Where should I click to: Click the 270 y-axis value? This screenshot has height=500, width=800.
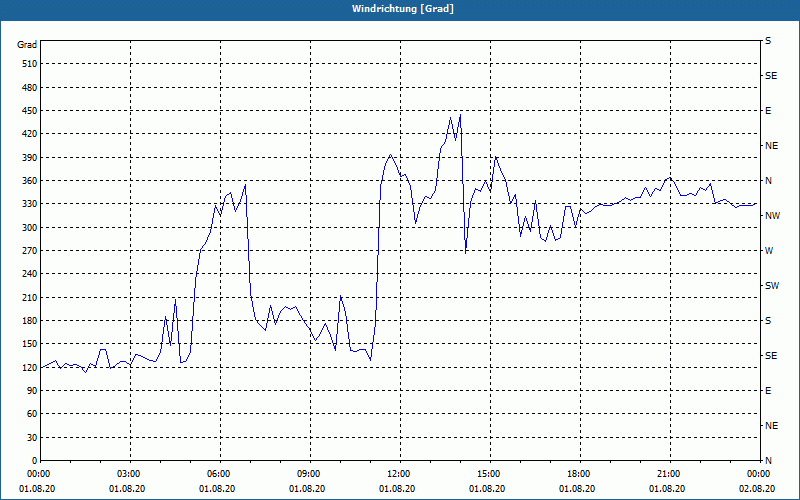click(x=30, y=251)
